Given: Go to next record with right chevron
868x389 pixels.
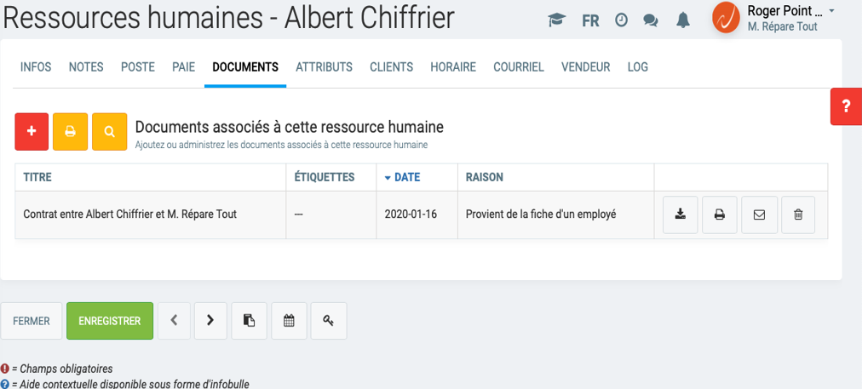Looking at the screenshot, I should pos(210,321).
